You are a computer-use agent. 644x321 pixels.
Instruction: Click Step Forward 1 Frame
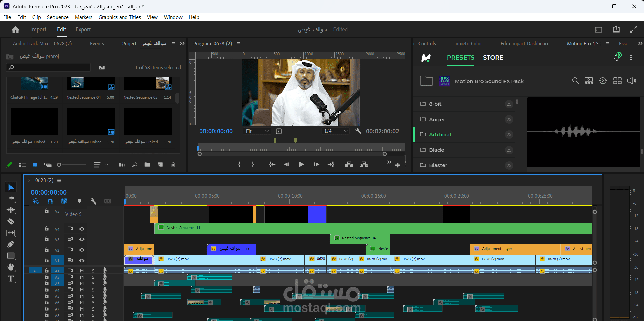pos(317,164)
